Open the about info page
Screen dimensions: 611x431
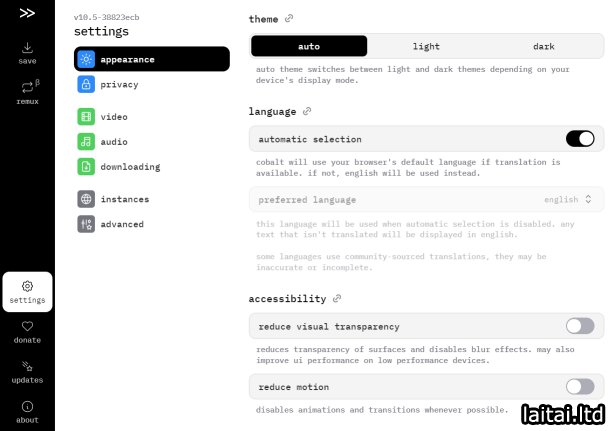[27, 411]
